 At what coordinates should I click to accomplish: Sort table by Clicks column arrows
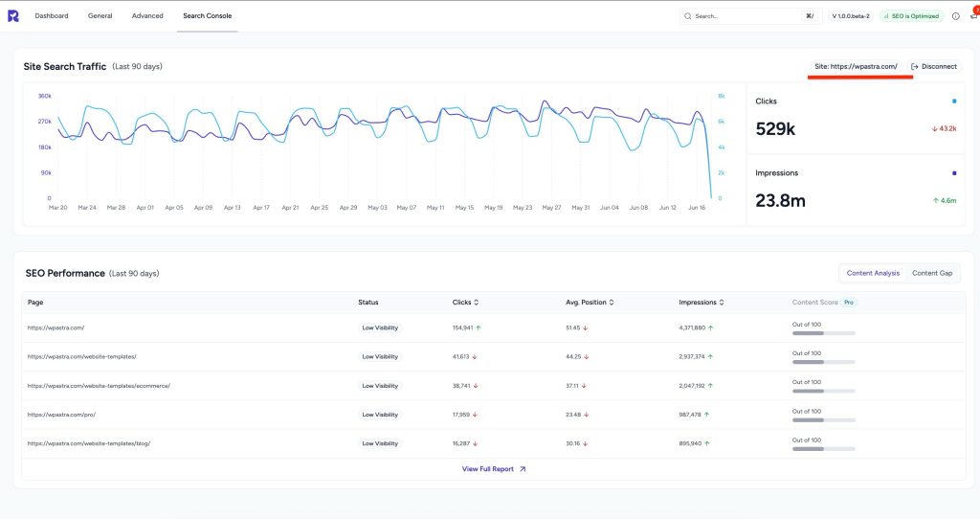(477, 303)
